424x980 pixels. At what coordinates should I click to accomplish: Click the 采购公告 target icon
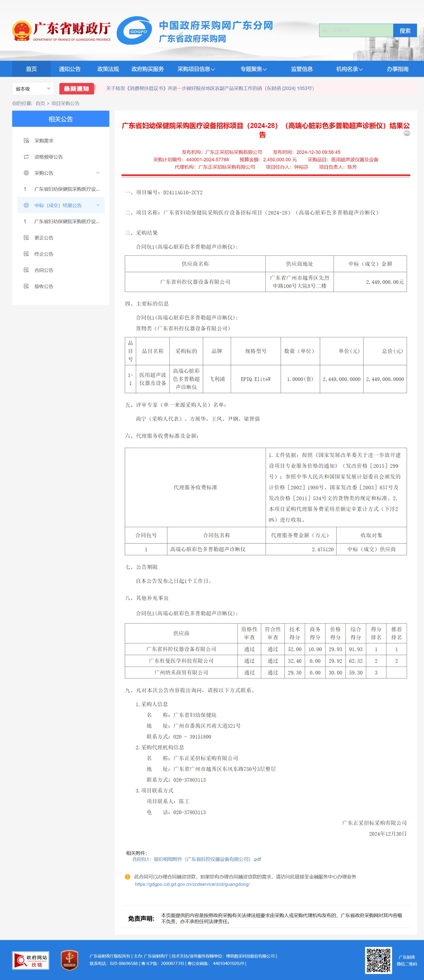pyautogui.click(x=26, y=173)
